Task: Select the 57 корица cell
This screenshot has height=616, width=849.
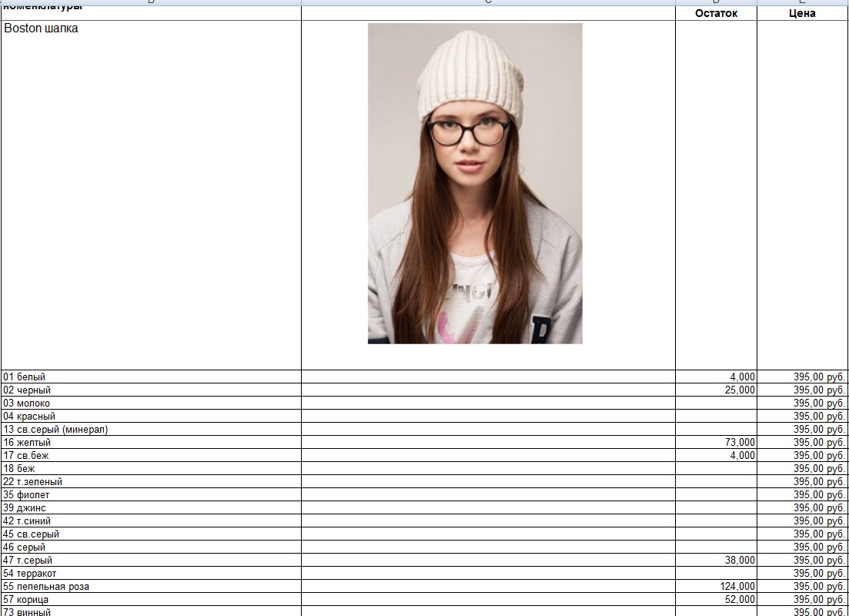Action: [151, 599]
